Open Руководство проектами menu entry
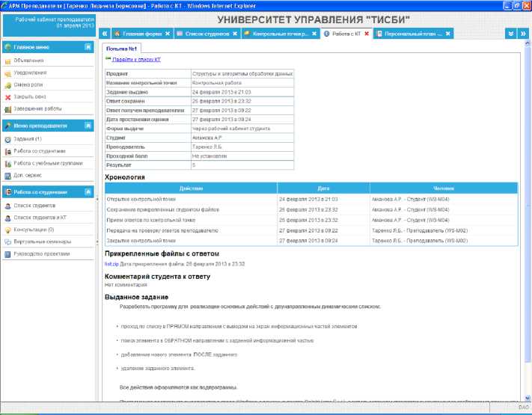This screenshot has height=415, width=532. [x=42, y=254]
